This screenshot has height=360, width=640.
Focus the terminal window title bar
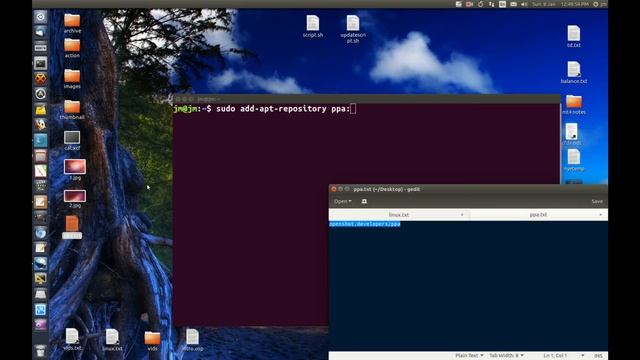(x=367, y=99)
